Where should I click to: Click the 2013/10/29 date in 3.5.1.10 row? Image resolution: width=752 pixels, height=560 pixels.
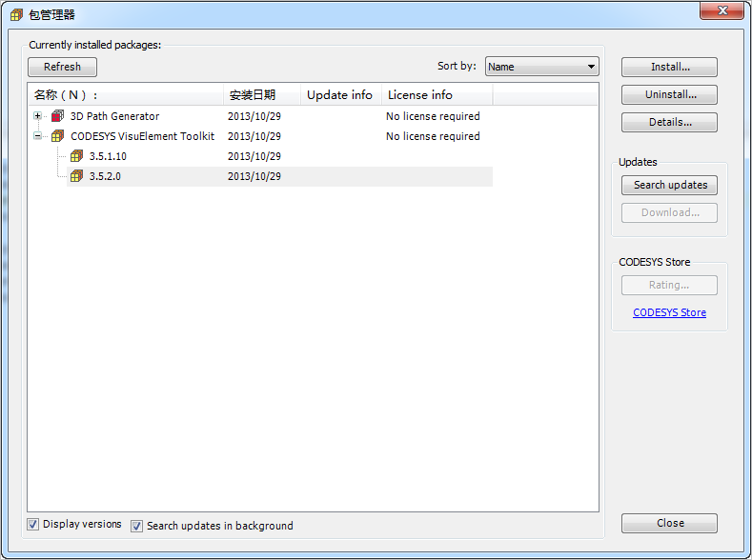coord(254,156)
